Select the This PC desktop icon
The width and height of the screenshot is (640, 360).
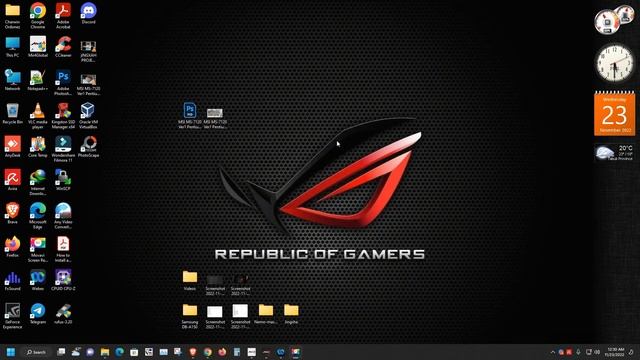click(x=12, y=47)
